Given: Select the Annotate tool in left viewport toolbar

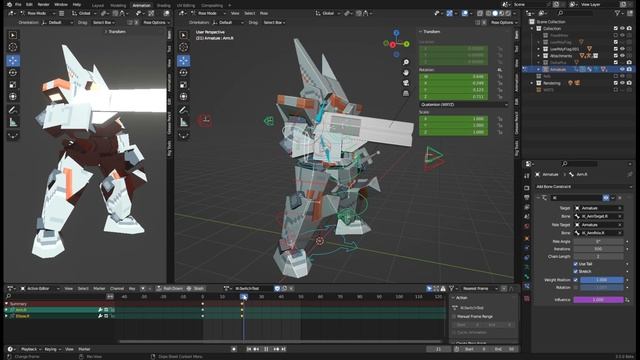Looking at the screenshot, I should click(x=13, y=110).
